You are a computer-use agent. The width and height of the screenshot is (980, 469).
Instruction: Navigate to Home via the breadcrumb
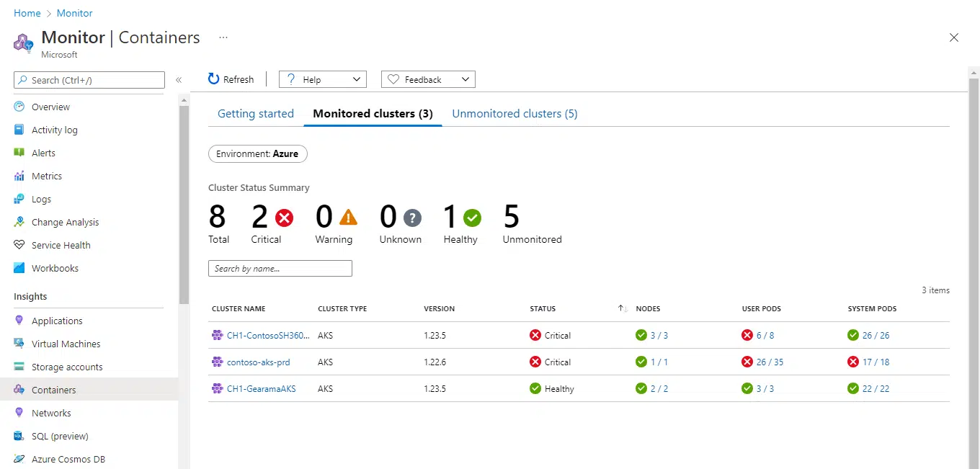pos(27,13)
